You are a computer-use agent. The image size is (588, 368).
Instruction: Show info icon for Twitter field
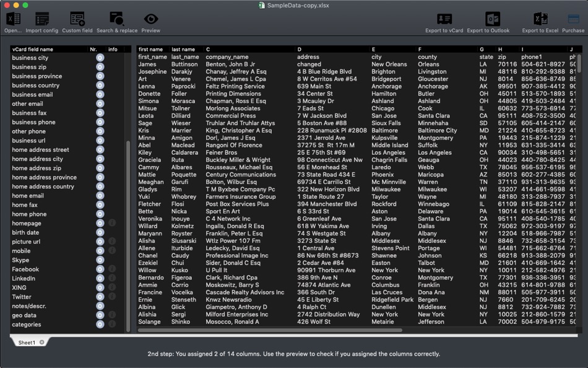[112, 297]
